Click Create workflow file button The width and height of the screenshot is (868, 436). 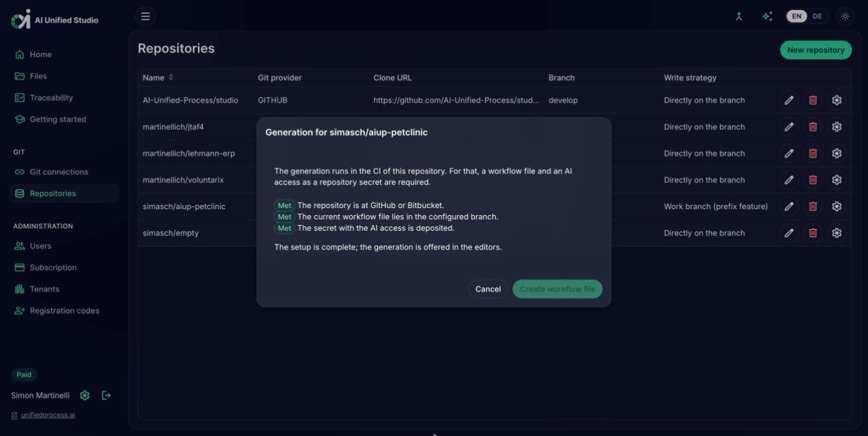coord(557,289)
